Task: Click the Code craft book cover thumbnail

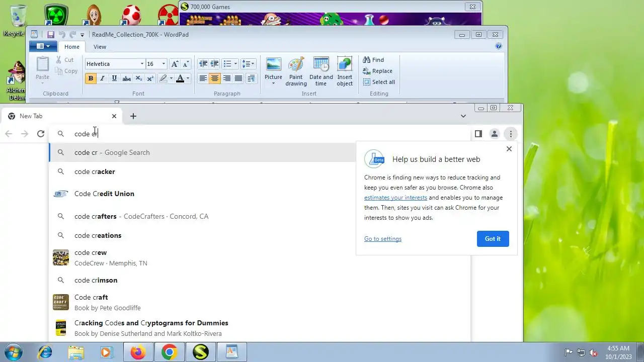Action: tap(61, 302)
